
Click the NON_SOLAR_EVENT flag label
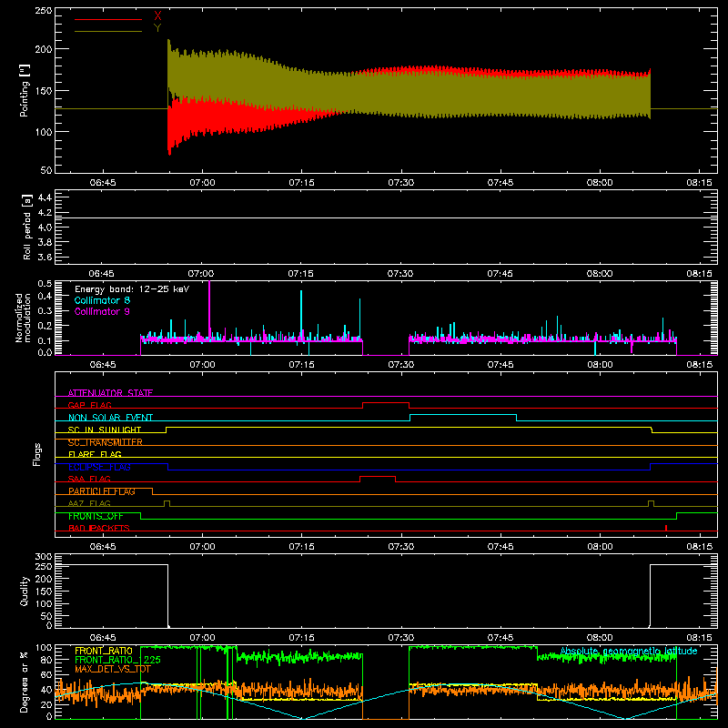pos(110,418)
